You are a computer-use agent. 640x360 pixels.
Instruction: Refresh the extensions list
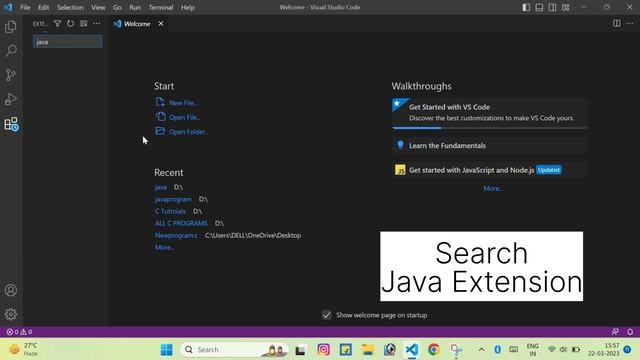click(71, 24)
